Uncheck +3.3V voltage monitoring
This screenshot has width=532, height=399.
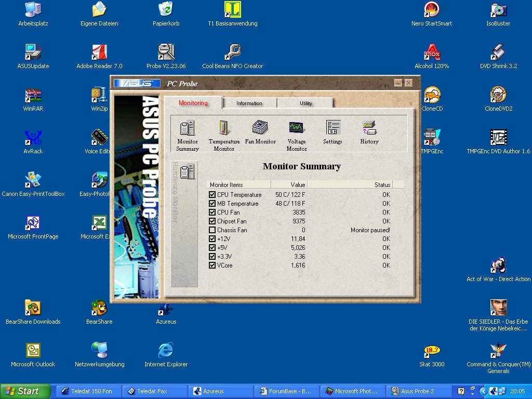(x=212, y=256)
